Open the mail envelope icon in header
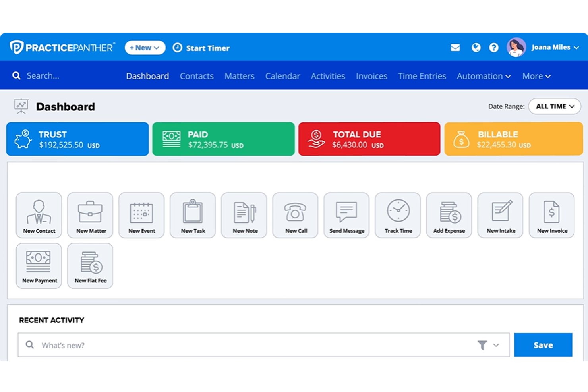Viewport: 588px width, 392px height. (x=455, y=48)
